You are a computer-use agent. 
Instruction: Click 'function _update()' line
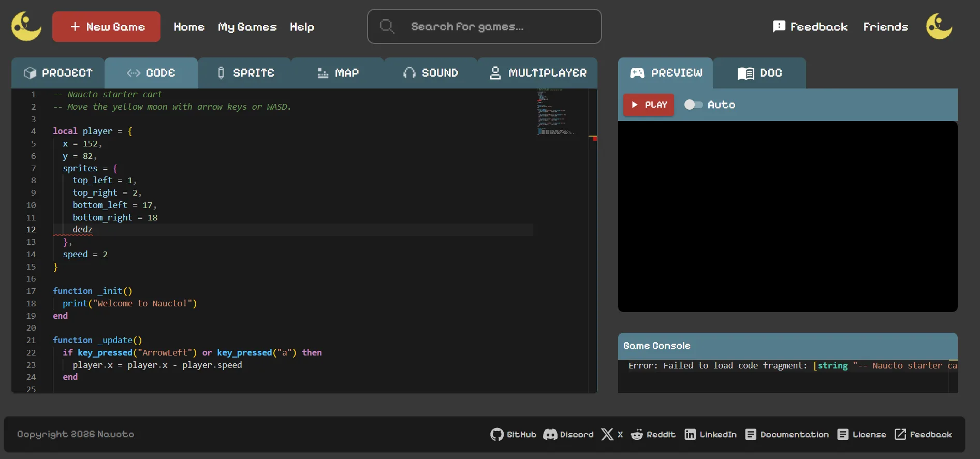click(x=97, y=340)
